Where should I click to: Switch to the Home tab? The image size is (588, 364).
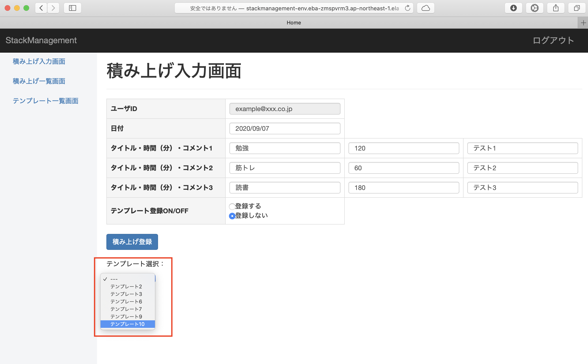tap(294, 22)
